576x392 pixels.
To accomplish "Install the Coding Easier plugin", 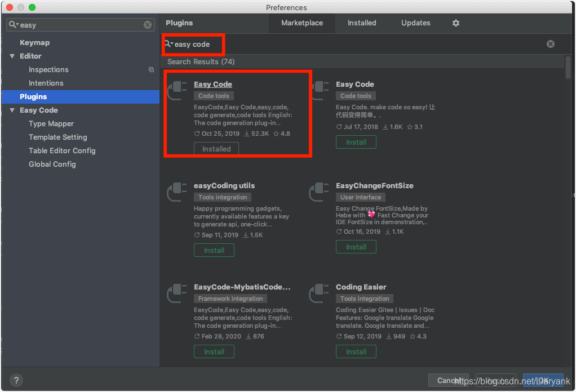I will [x=356, y=351].
